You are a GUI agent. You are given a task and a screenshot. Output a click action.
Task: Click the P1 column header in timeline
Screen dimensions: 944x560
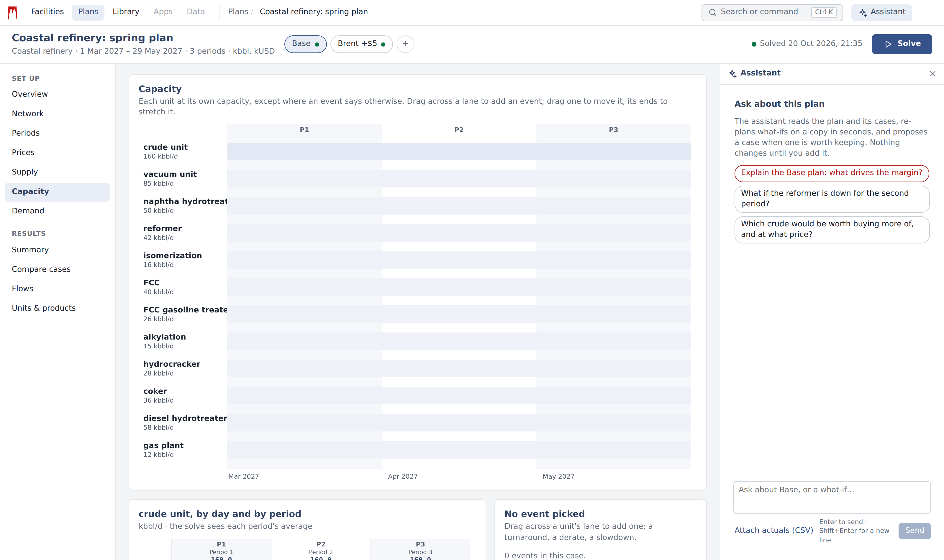pyautogui.click(x=304, y=130)
